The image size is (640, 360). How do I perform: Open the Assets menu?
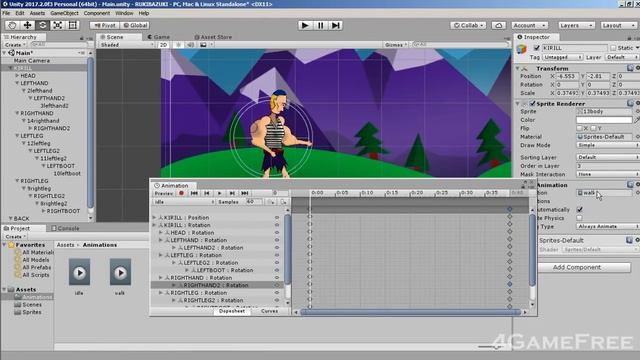click(37, 13)
